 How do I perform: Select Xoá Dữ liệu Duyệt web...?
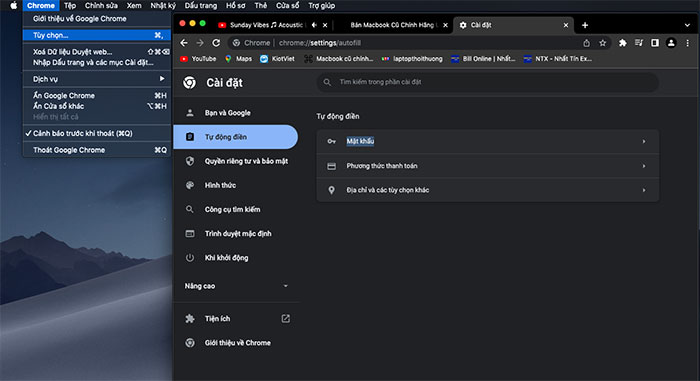tap(97, 52)
